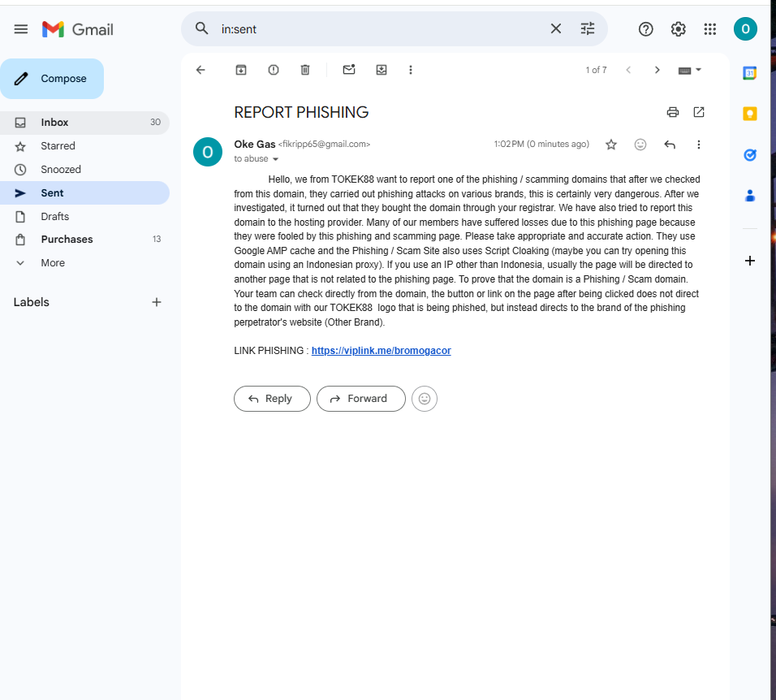Click the Reply button below message
The height and width of the screenshot is (700, 776).
tap(272, 399)
